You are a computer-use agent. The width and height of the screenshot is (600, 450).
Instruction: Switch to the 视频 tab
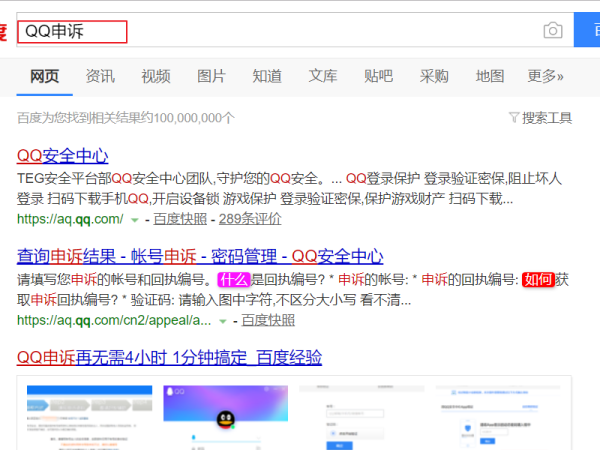pos(156,76)
